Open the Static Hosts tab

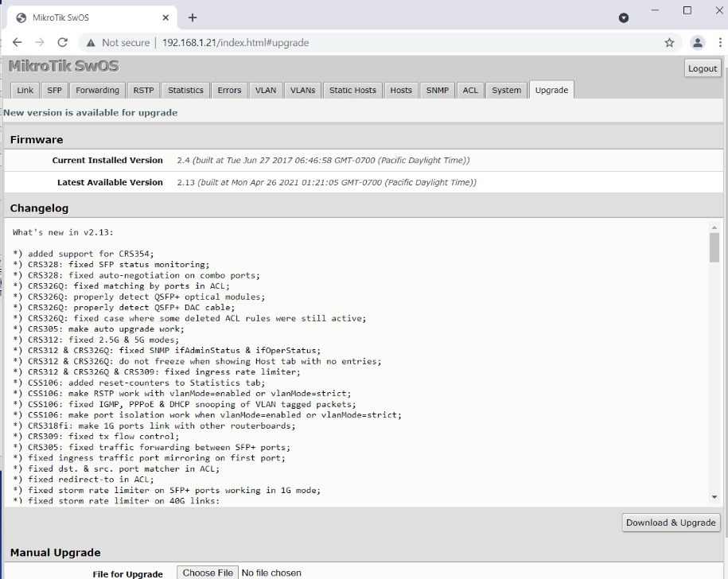pos(352,90)
